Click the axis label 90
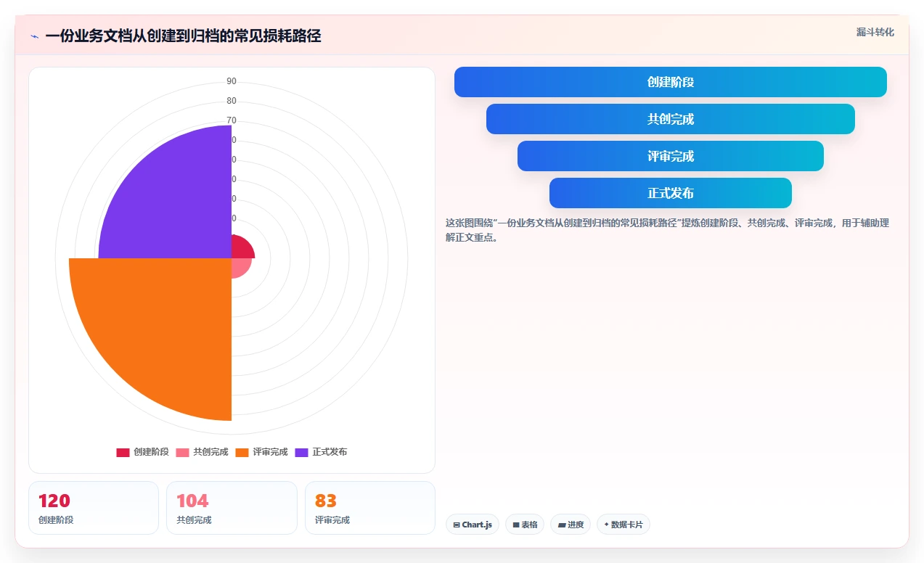Viewport: 924px width, 563px height. [x=232, y=81]
